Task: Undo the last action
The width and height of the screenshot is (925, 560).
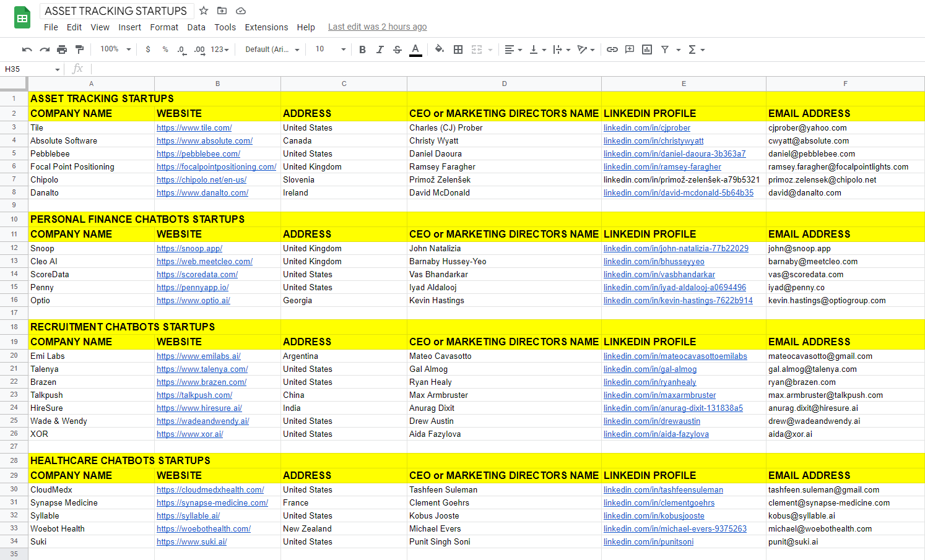Action: pos(27,50)
